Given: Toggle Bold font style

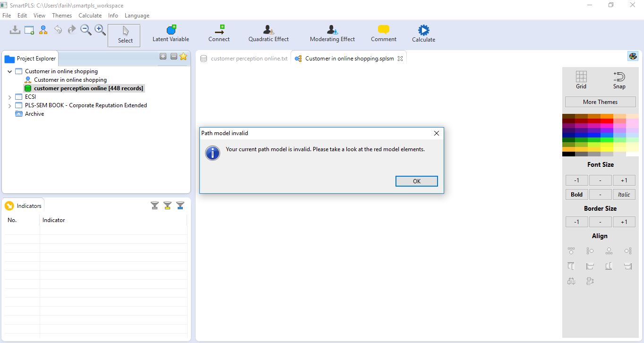Looking at the screenshot, I should pos(576,194).
